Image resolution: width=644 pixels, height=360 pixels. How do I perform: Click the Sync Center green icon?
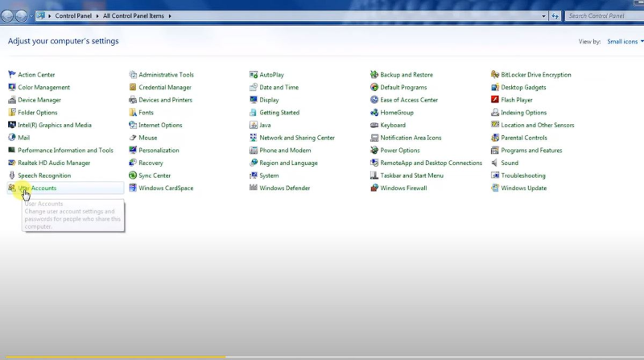tap(133, 175)
